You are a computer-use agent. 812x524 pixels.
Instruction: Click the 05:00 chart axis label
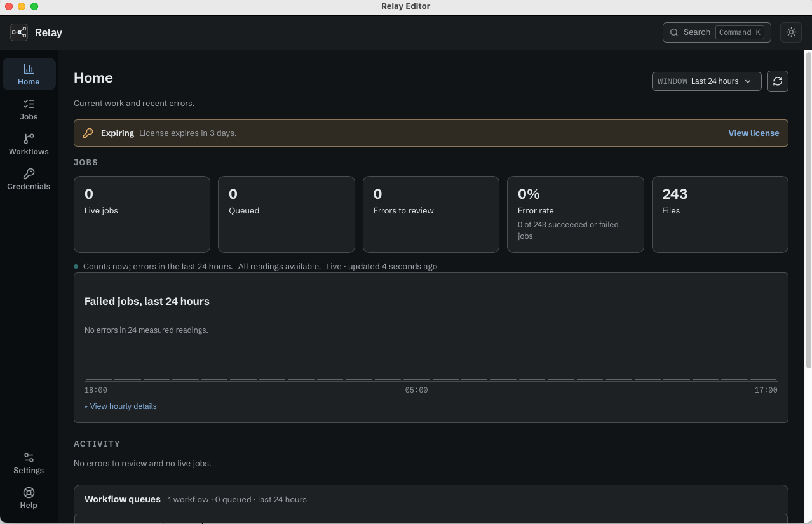[x=417, y=390]
